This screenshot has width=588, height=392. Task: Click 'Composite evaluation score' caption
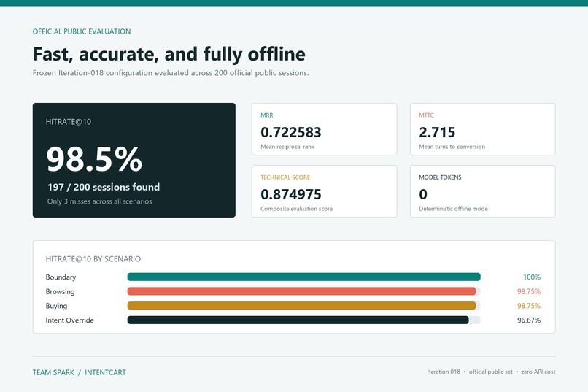click(297, 209)
